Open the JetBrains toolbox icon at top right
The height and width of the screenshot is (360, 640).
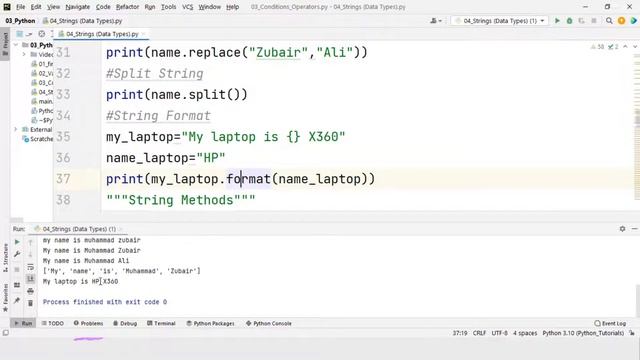click(633, 20)
